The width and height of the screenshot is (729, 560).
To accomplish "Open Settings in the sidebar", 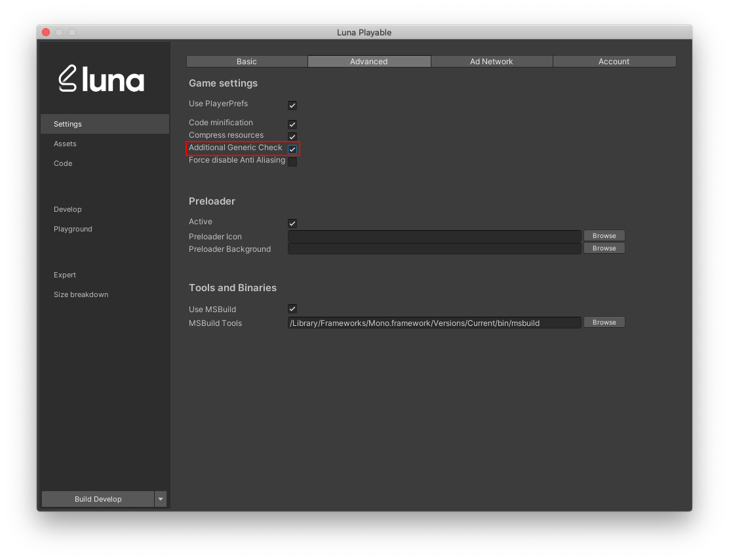I will pyautogui.click(x=105, y=124).
